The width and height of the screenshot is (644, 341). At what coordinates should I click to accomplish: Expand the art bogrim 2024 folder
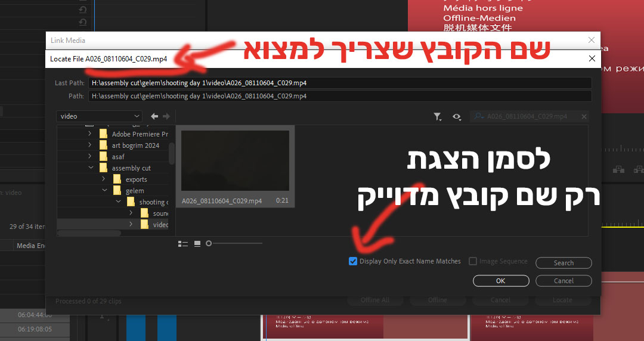(x=90, y=145)
